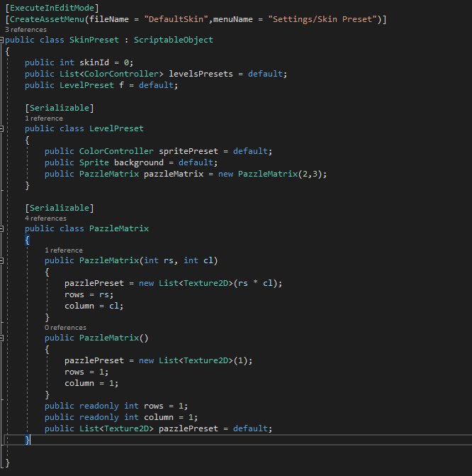Click the readonly keyword on the rows field
Image resolution: width=472 pixels, height=476 pixels.
click(x=99, y=406)
